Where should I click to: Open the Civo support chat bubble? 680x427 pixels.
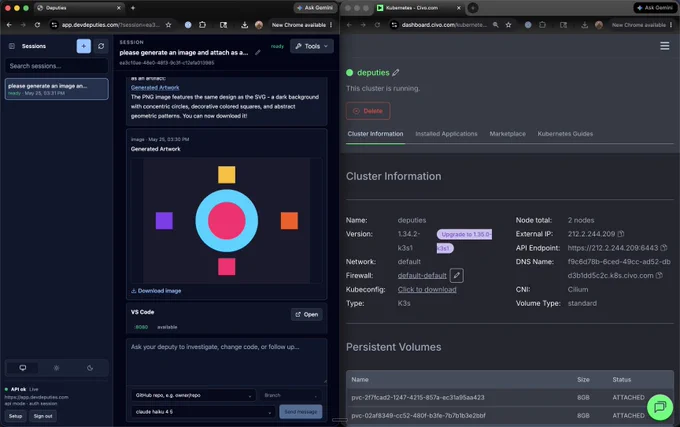click(x=660, y=407)
